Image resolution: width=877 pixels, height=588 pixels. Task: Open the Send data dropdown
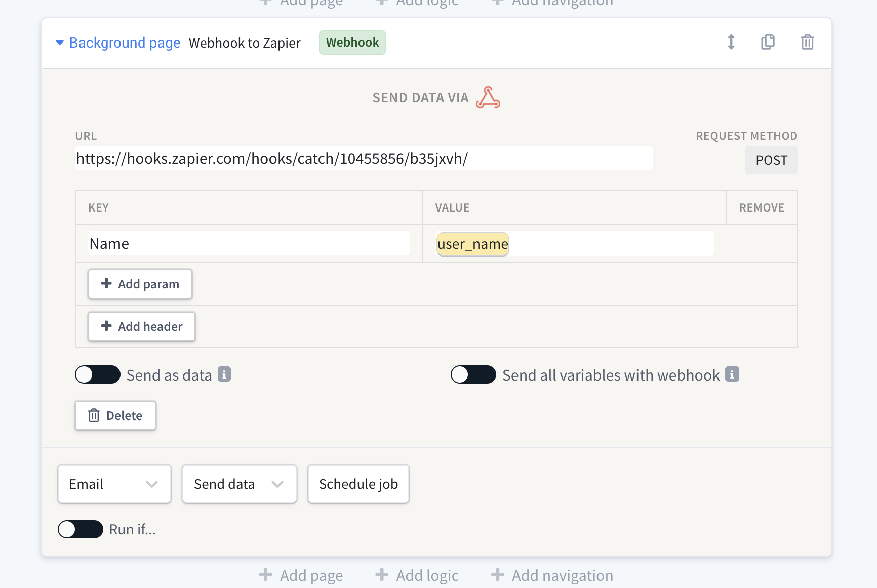pos(240,484)
